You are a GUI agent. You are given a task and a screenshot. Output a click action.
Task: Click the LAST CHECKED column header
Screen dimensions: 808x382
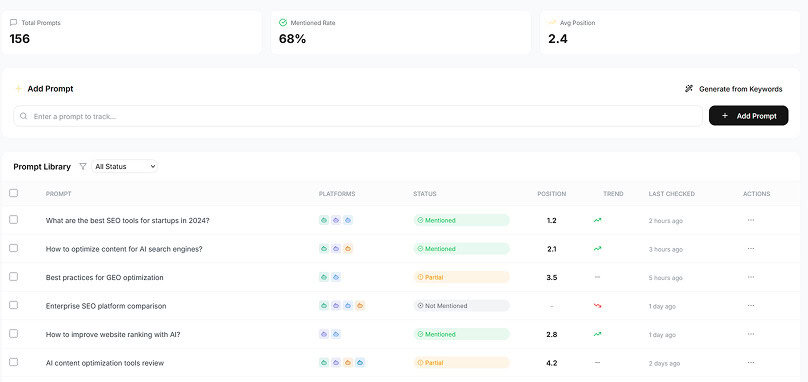pyautogui.click(x=671, y=194)
